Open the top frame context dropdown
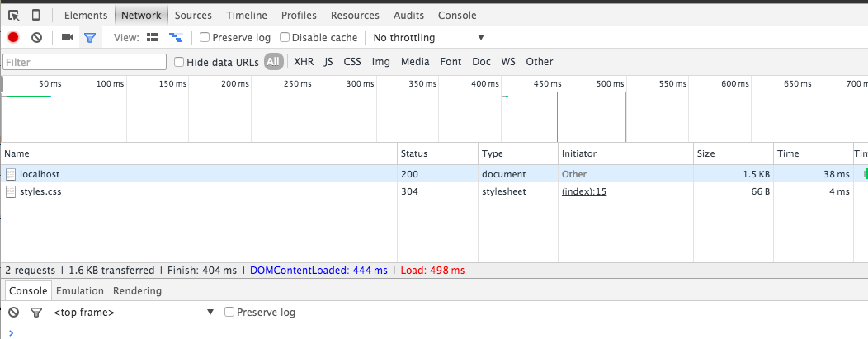 coord(132,313)
